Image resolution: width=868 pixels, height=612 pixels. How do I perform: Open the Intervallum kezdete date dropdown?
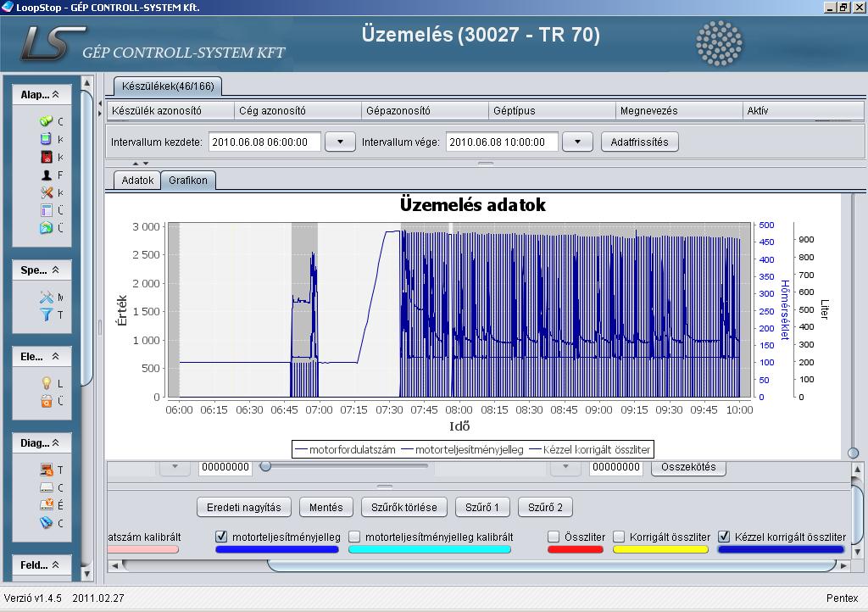pyautogui.click(x=340, y=142)
